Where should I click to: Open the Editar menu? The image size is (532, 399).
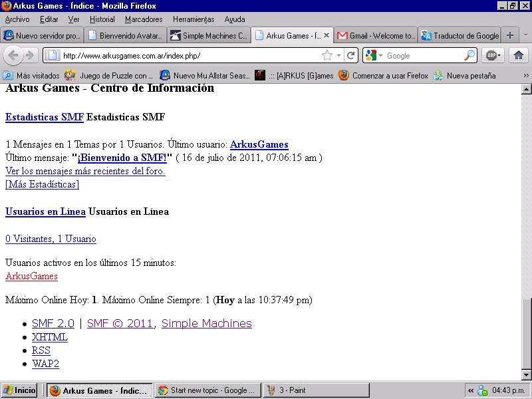49,19
